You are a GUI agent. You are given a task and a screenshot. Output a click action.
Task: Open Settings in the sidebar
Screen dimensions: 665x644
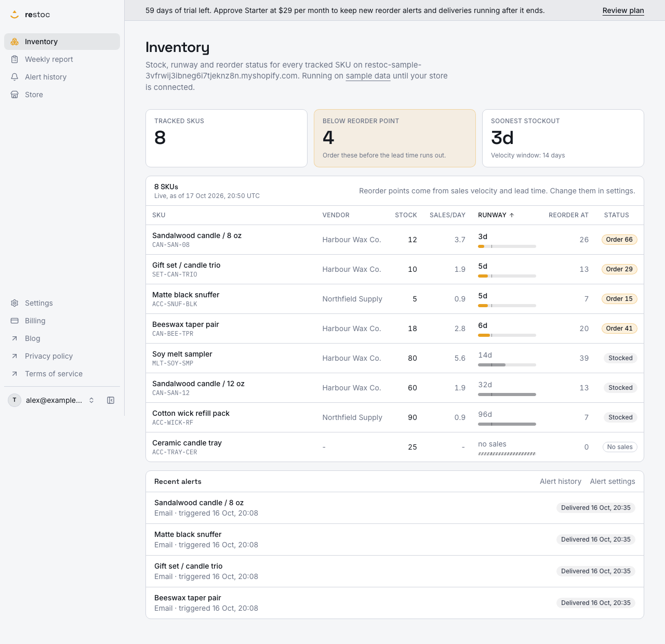[x=62, y=303]
